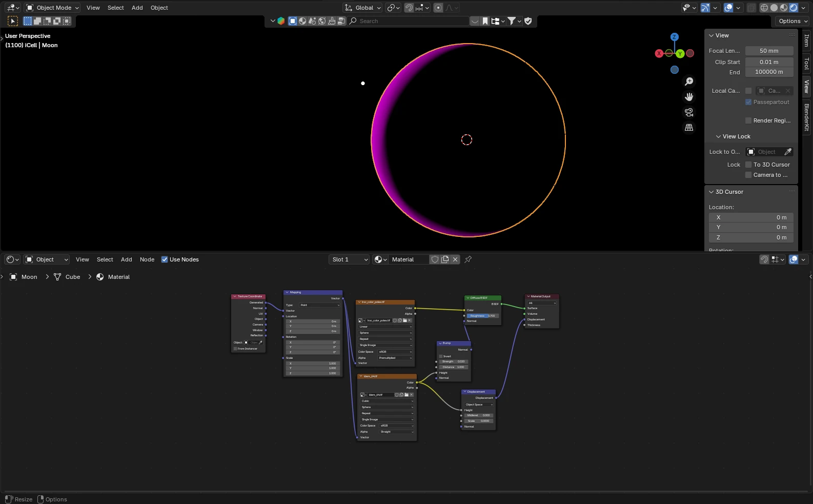The width and height of the screenshot is (813, 504).
Task: Unlink material with the X button
Action: (455, 259)
